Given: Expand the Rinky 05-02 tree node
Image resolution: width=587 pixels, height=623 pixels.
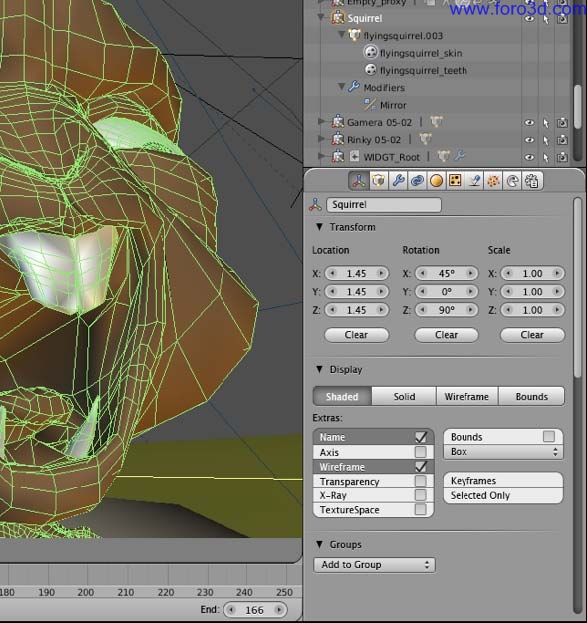Looking at the screenshot, I should point(322,139).
